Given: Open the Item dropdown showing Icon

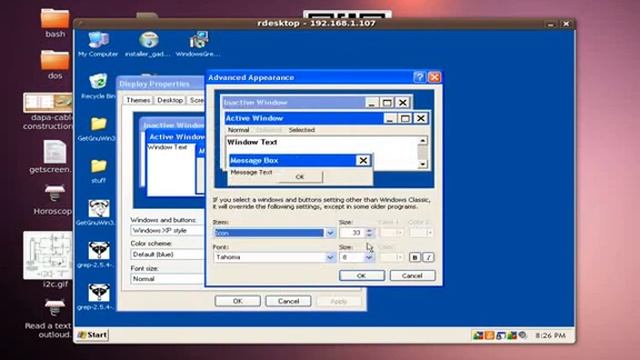Looking at the screenshot, I should click(x=330, y=233).
